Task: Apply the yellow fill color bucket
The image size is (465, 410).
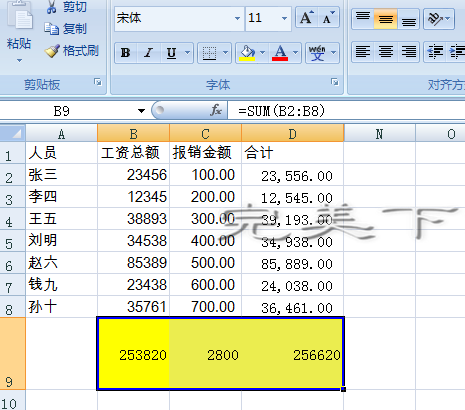Action: click(x=247, y=53)
